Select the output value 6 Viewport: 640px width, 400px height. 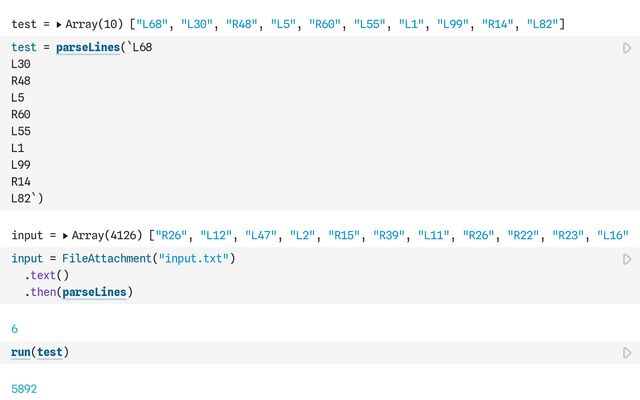coord(14,328)
